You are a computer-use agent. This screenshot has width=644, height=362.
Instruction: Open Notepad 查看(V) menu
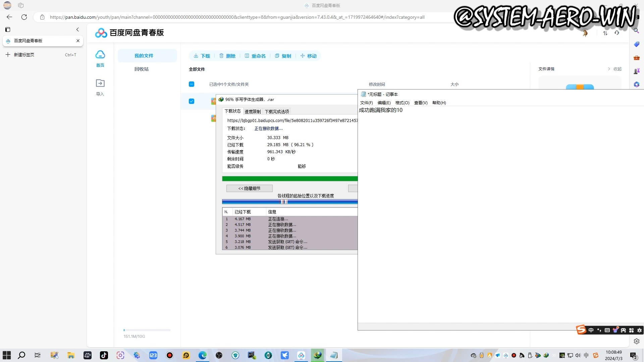421,103
